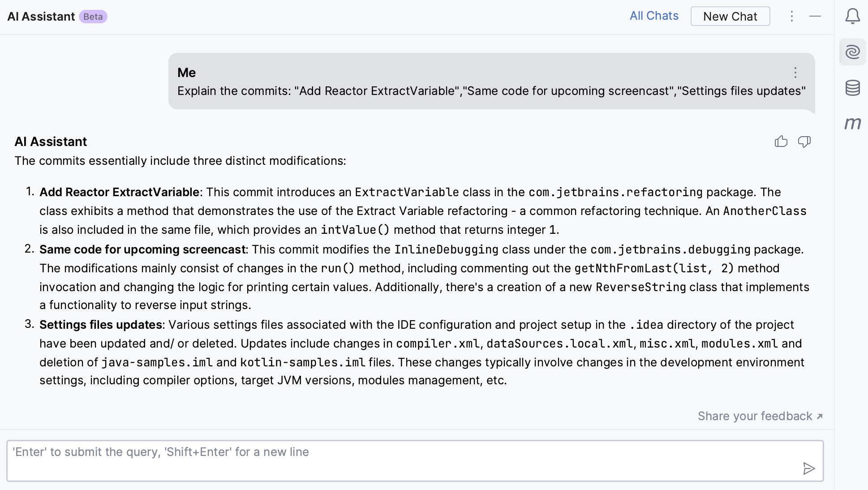The height and width of the screenshot is (490, 868).
Task: Click New Chat button
Action: (x=730, y=16)
